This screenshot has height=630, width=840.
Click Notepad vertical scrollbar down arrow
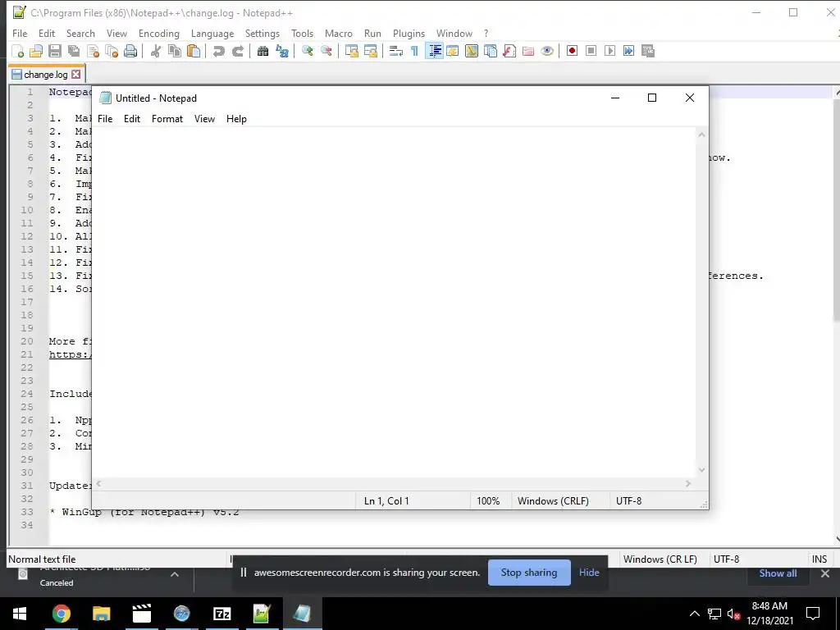coord(702,470)
